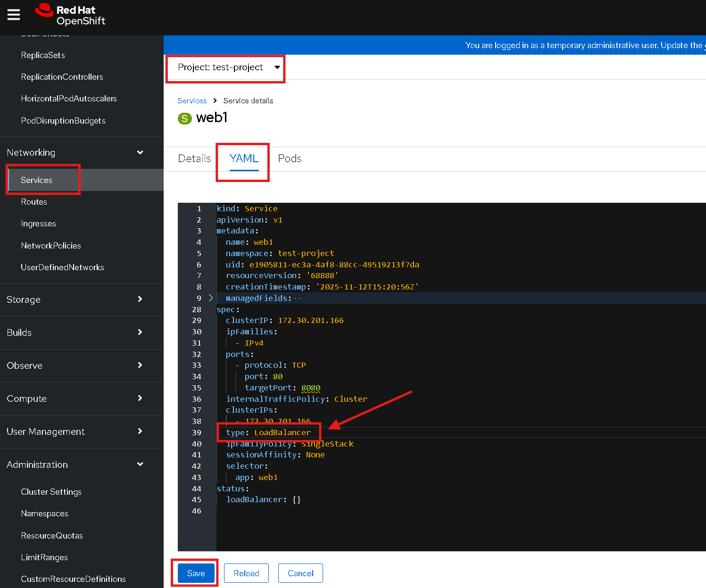
Task: Follow the Services breadcrumb link
Action: [192, 101]
